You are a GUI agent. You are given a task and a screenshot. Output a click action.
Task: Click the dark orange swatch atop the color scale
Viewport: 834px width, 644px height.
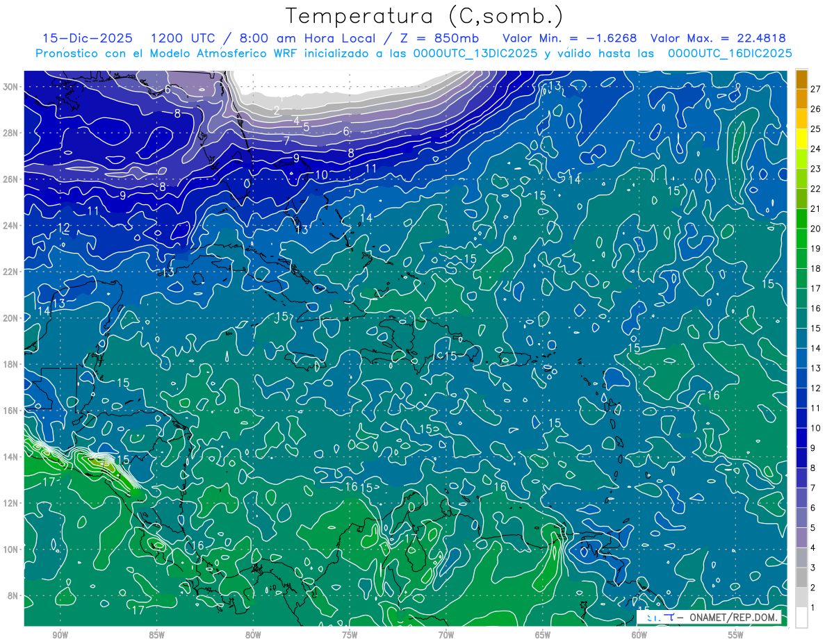tap(801, 79)
